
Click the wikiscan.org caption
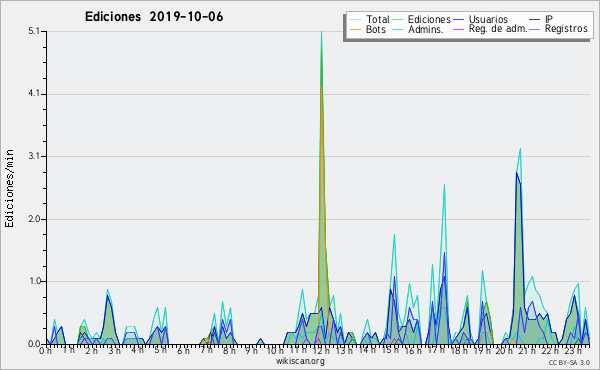click(x=300, y=361)
